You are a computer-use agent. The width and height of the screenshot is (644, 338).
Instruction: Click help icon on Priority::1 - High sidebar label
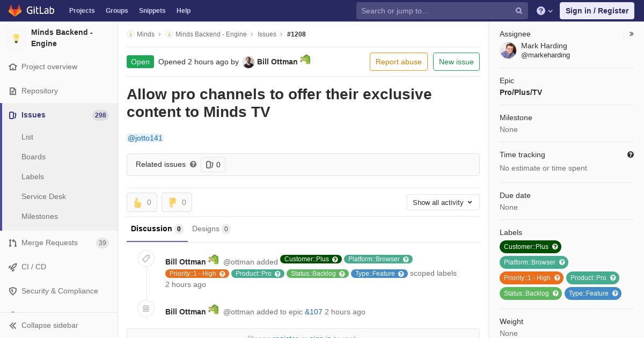pyautogui.click(x=557, y=278)
